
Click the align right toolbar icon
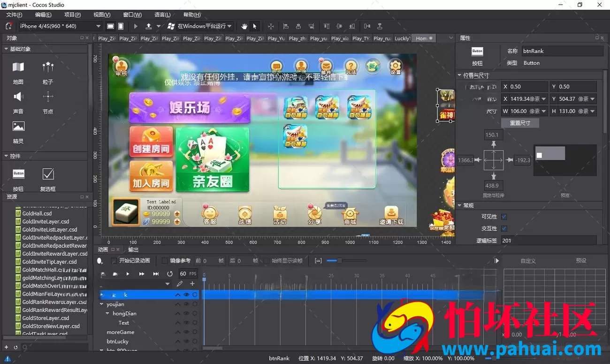311,26
